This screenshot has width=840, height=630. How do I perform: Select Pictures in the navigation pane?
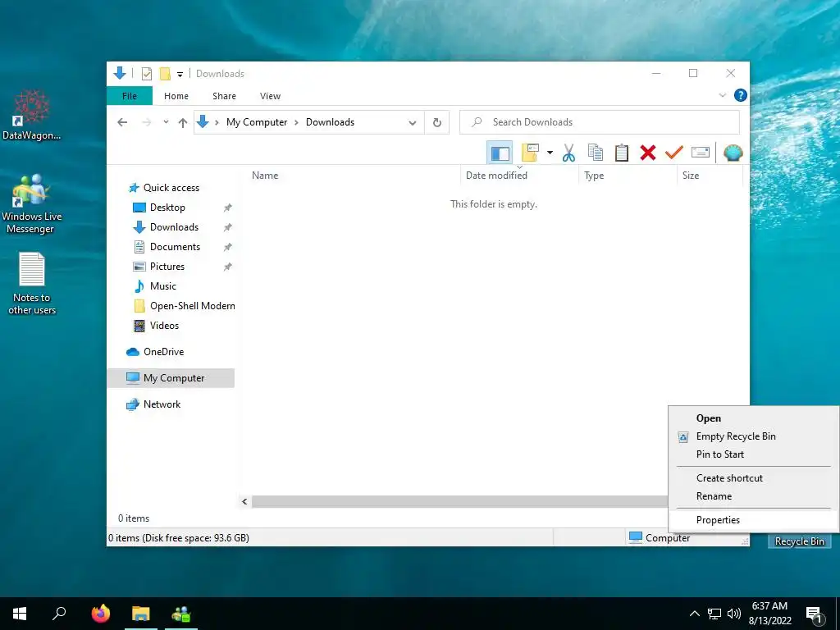[167, 267]
